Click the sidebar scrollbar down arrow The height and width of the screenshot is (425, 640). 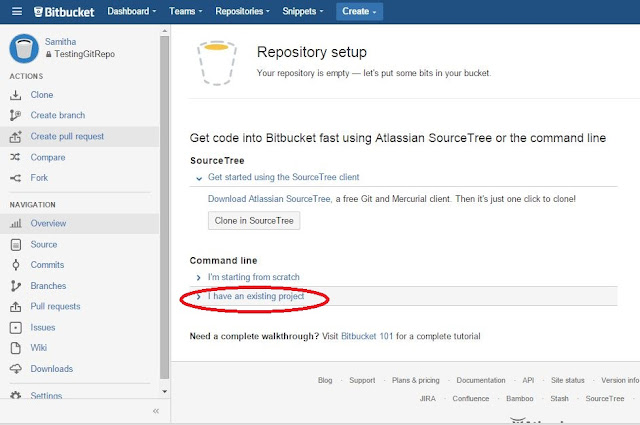point(164,392)
